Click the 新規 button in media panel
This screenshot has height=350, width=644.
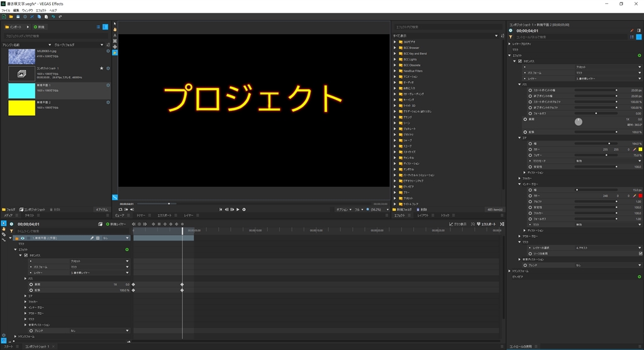[x=39, y=26]
